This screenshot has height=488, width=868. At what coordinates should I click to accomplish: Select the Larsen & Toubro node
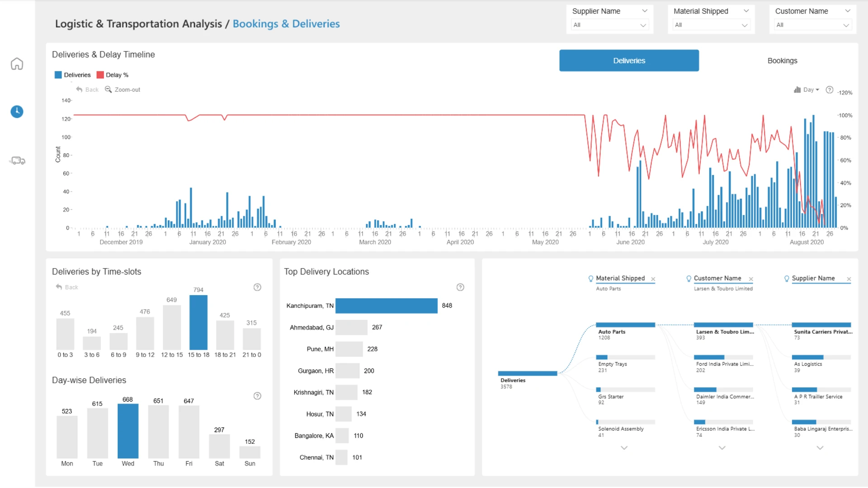point(723,325)
